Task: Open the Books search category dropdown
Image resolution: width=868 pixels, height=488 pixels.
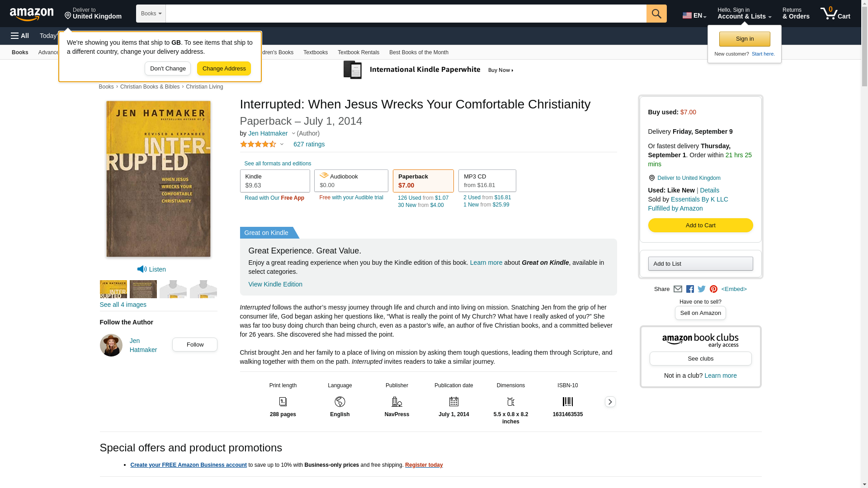Action: tap(151, 14)
